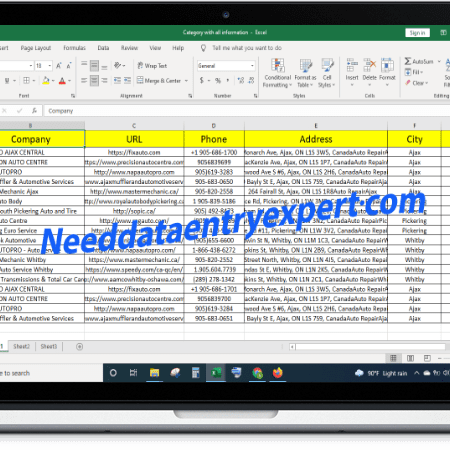
Task: Click the formula bar showing Company
Action: [x=247, y=111]
